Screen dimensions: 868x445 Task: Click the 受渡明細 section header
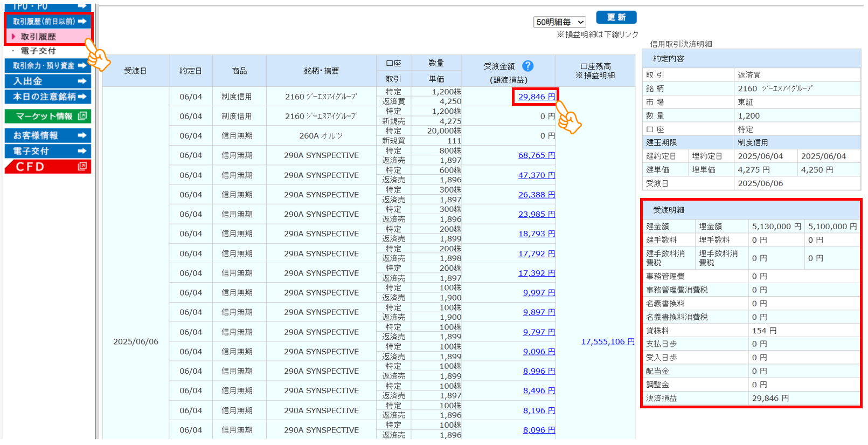coord(751,210)
